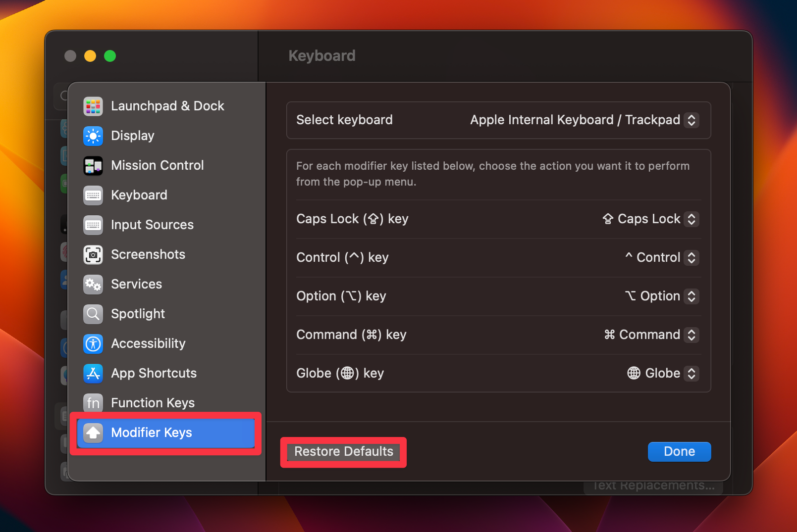Select the Launchpad & Dock sidebar icon
797x532 pixels.
pos(93,106)
